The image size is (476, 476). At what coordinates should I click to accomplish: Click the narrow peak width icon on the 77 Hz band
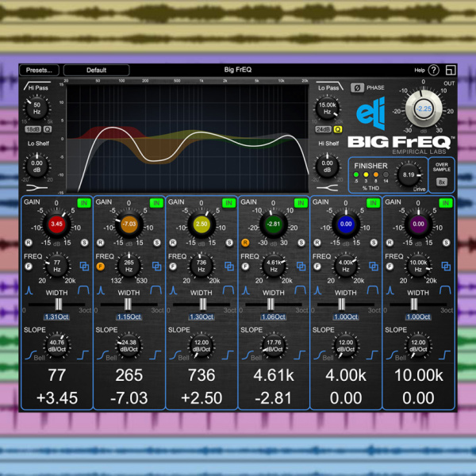click(x=29, y=290)
